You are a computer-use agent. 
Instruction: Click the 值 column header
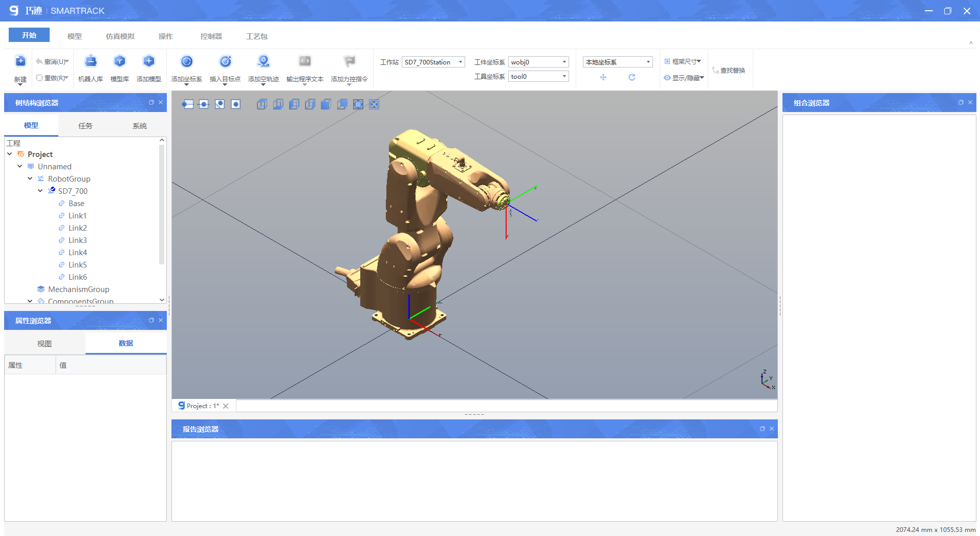111,365
